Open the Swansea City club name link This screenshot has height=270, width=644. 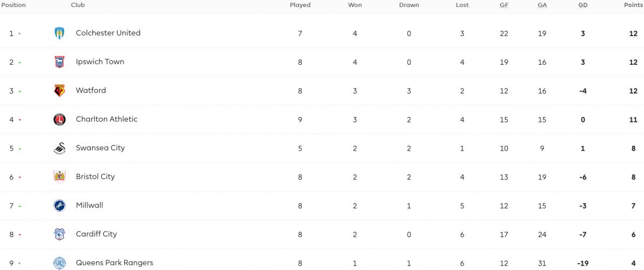[100, 148]
